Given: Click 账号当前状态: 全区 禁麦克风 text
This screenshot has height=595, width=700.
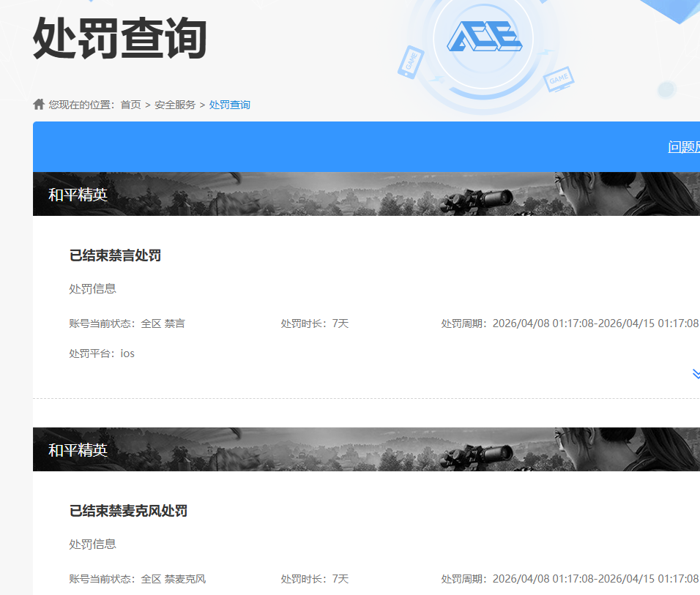Looking at the screenshot, I should click(x=138, y=579).
